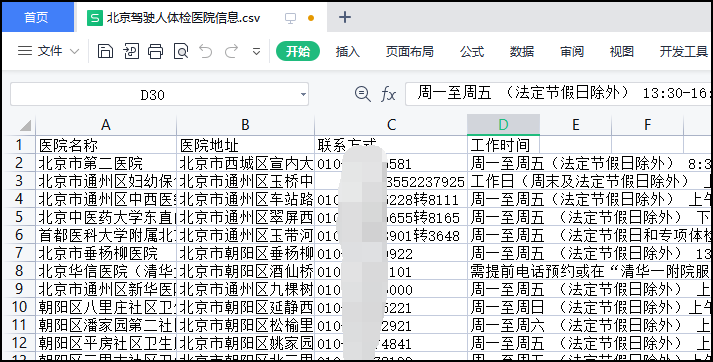This screenshot has height=362, width=713.
Task: Select row 1 header
Action: [19, 145]
